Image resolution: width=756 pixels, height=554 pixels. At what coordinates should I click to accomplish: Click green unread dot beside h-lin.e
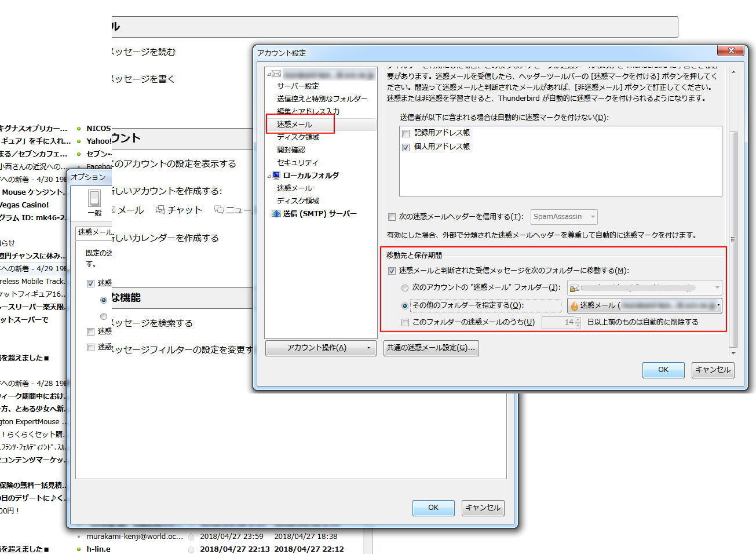point(79,549)
